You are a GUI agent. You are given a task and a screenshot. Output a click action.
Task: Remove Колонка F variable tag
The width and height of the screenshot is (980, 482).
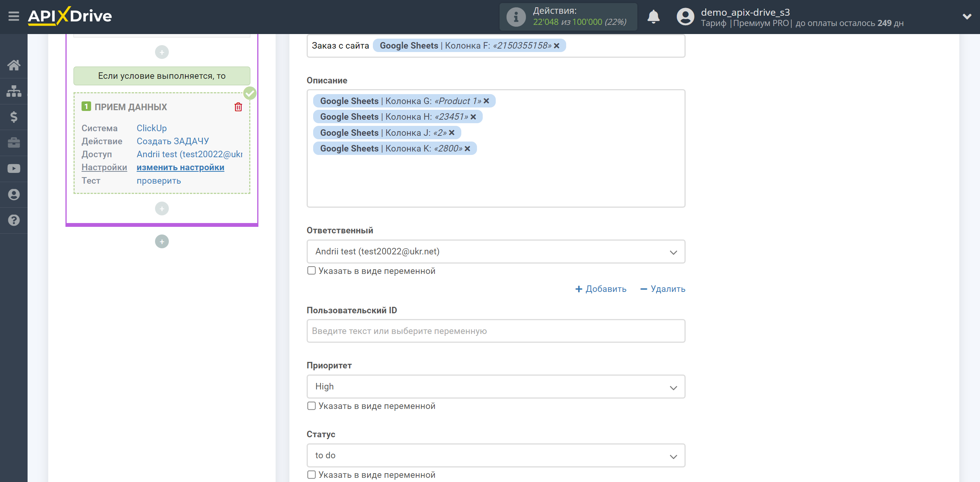[x=557, y=46]
